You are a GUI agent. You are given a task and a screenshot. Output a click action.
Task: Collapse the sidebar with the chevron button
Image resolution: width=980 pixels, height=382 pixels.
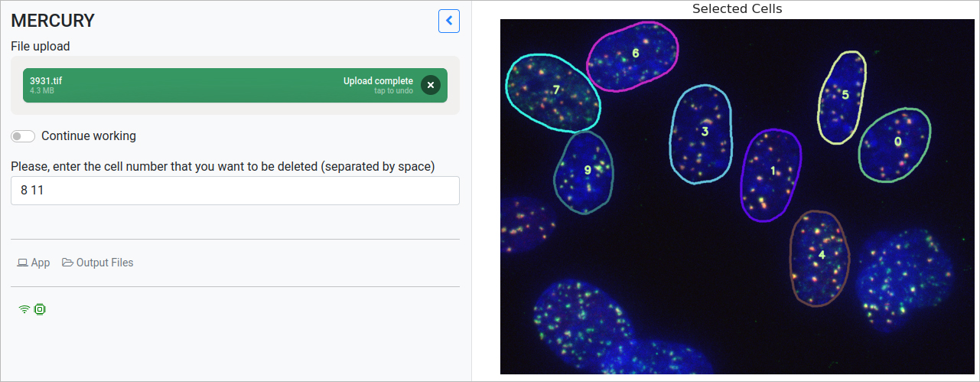[449, 21]
